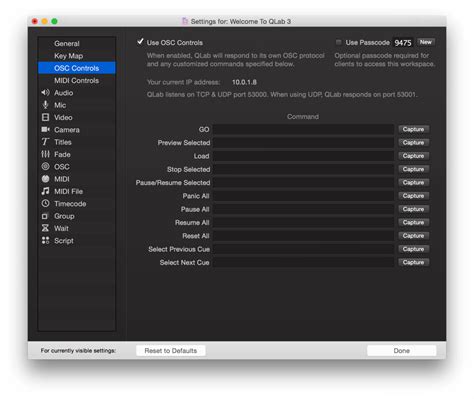
Task: Click Capture for Load command
Action: [x=413, y=156]
